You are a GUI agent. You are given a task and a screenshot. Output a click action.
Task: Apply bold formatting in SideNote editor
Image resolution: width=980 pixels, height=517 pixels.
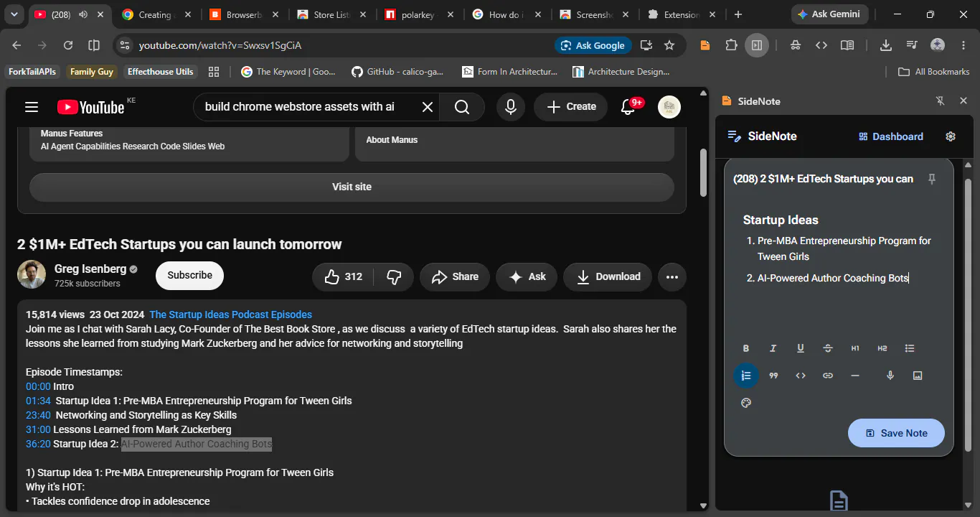746,348
